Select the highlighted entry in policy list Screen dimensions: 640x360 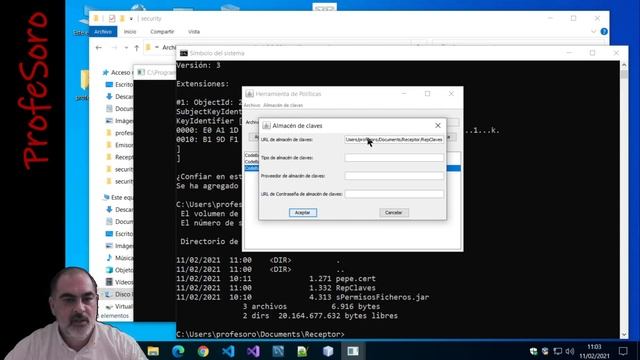coord(352,168)
